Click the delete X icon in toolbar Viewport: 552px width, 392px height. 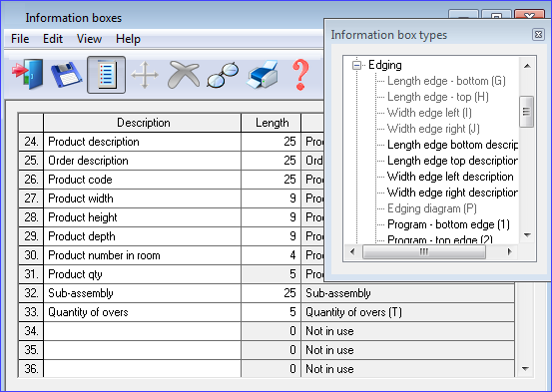pyautogui.click(x=184, y=74)
